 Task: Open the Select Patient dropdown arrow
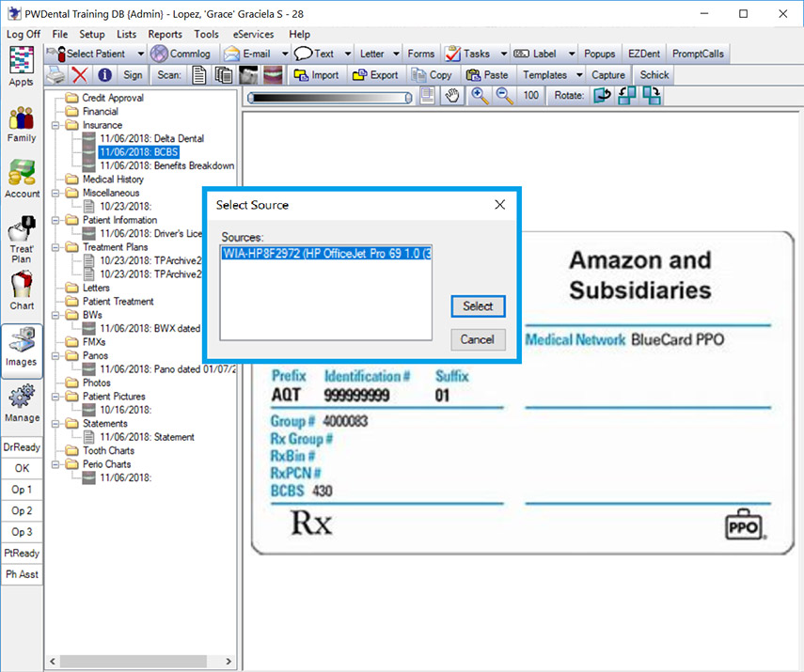coord(140,54)
